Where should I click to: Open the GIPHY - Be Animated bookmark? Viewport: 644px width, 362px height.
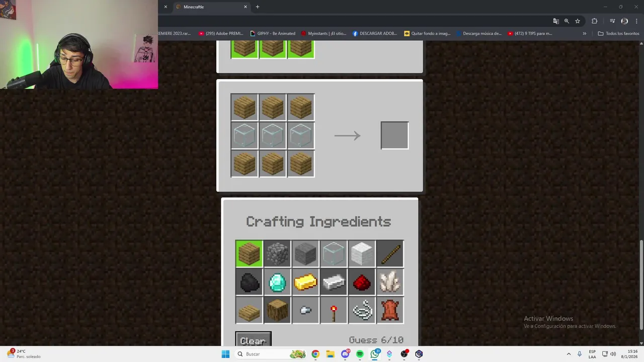(x=273, y=34)
